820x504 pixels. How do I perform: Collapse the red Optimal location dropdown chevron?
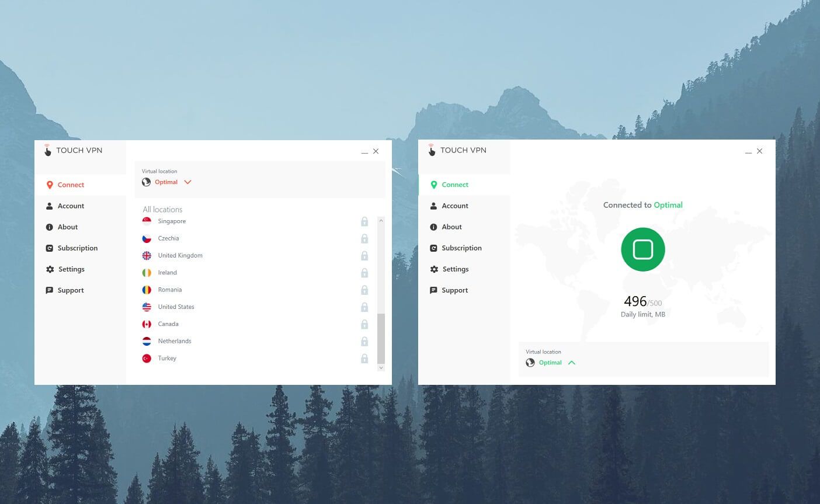click(187, 182)
